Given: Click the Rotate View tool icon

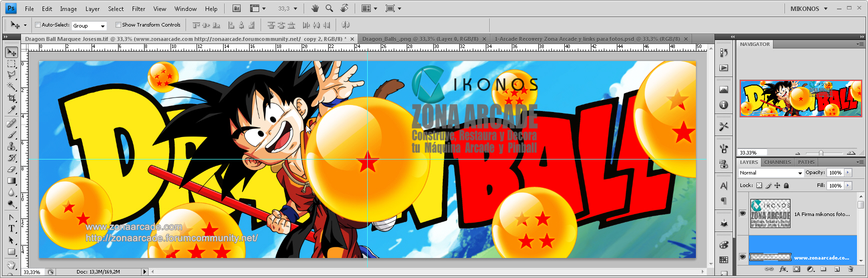Looking at the screenshot, I should pos(344,8).
